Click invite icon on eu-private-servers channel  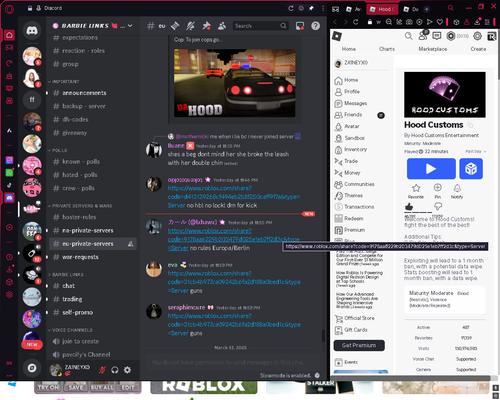pos(130,244)
